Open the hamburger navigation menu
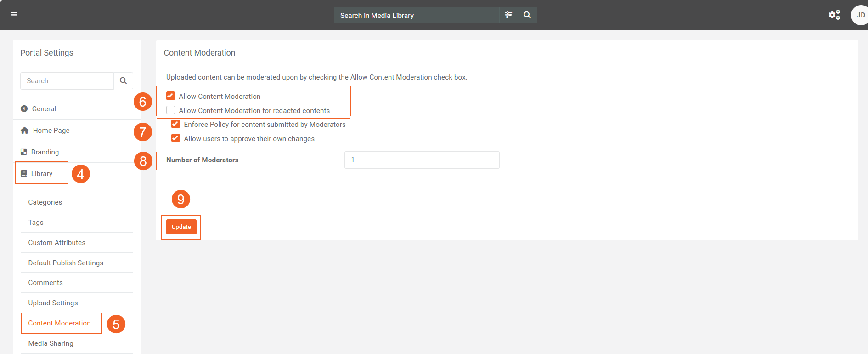The image size is (868, 354). pyautogui.click(x=14, y=15)
